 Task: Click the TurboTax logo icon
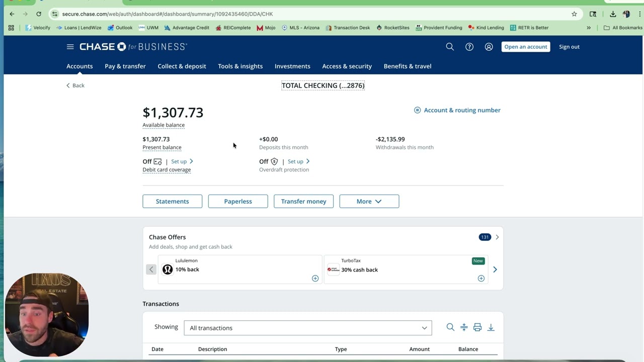[333, 269]
